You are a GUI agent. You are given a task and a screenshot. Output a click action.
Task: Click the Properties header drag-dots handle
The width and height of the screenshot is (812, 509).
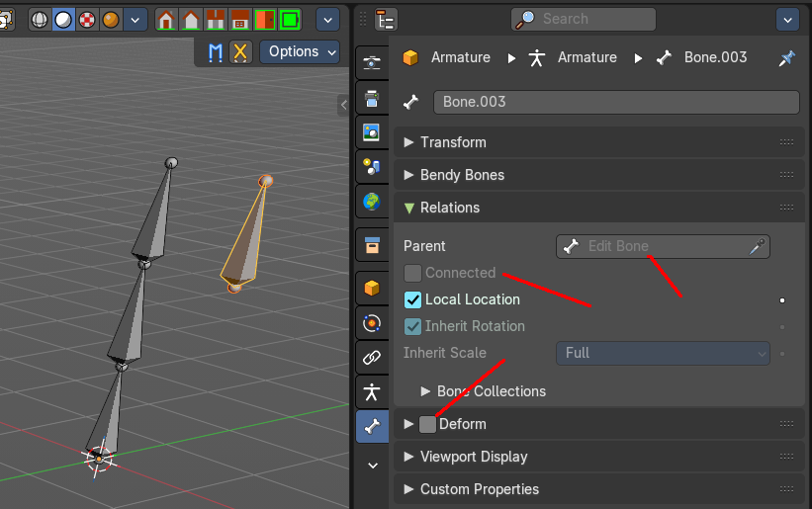363,19
